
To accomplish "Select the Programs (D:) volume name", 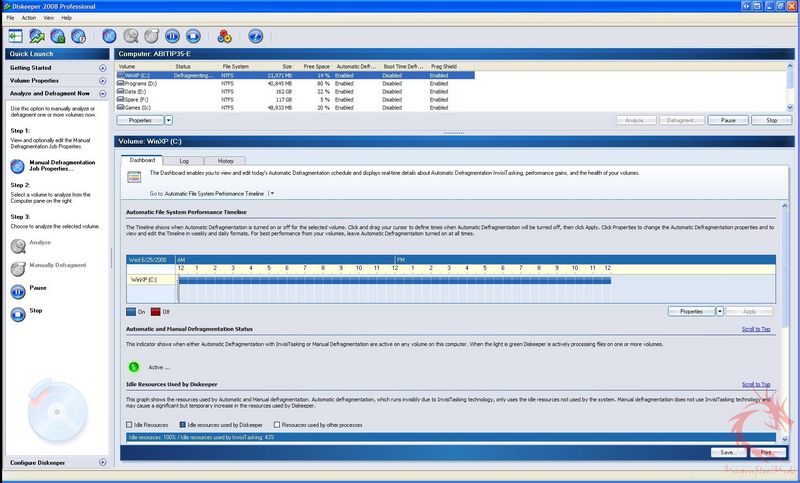I will pos(140,83).
